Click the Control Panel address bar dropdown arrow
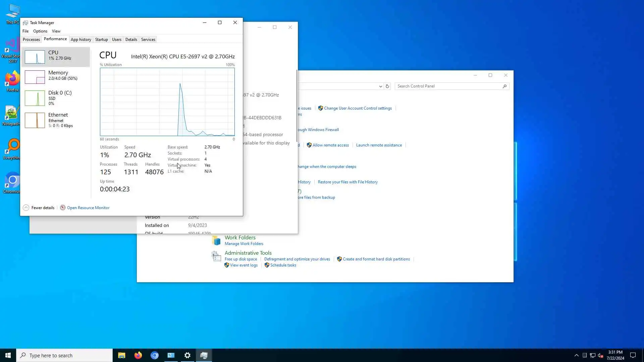644x362 pixels. [380, 86]
